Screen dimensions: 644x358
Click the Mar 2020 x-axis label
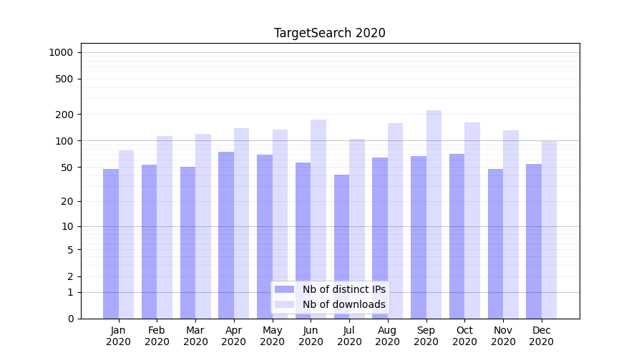[x=195, y=336]
